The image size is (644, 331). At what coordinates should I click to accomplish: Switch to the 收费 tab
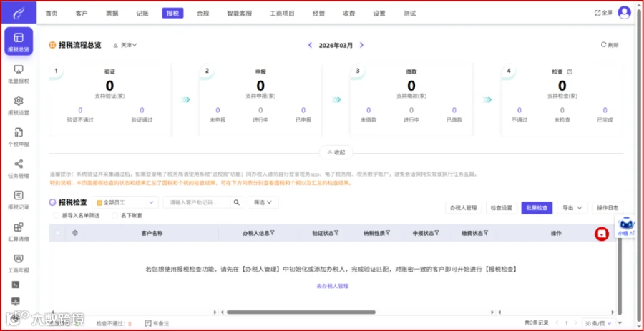349,13
